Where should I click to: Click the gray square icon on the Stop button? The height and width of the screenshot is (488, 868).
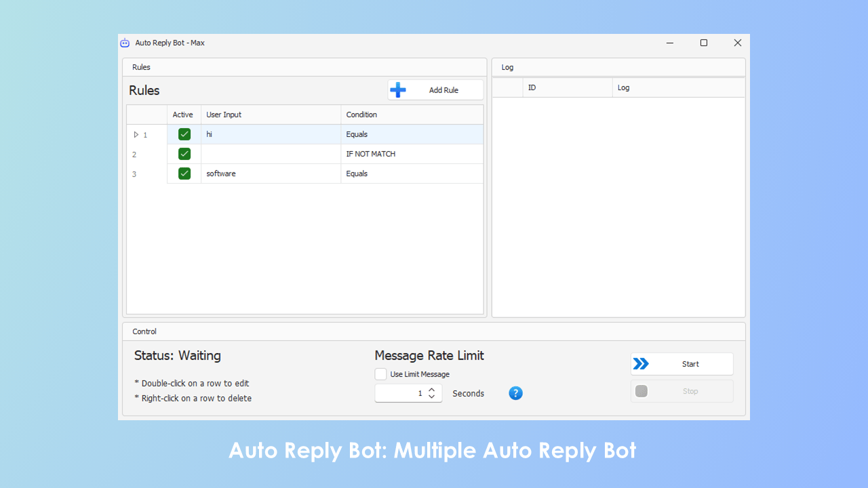point(642,391)
